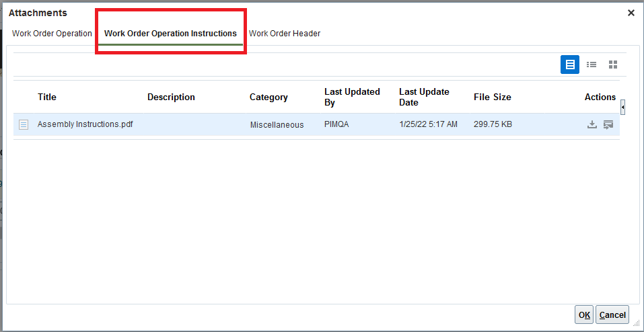This screenshot has width=644, height=332.
Task: Select Work Order Operation Instructions tab
Action: click(x=170, y=34)
